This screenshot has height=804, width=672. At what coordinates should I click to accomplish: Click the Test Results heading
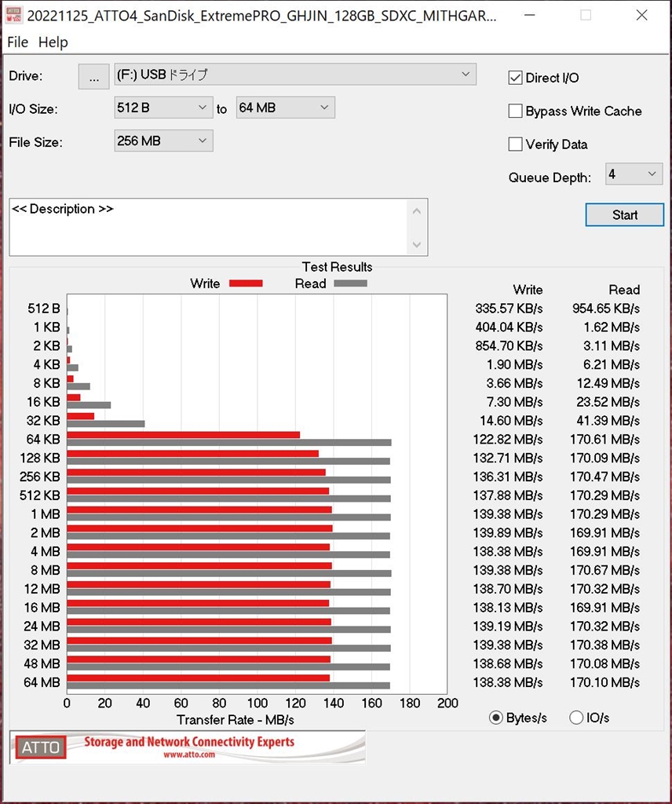(337, 267)
